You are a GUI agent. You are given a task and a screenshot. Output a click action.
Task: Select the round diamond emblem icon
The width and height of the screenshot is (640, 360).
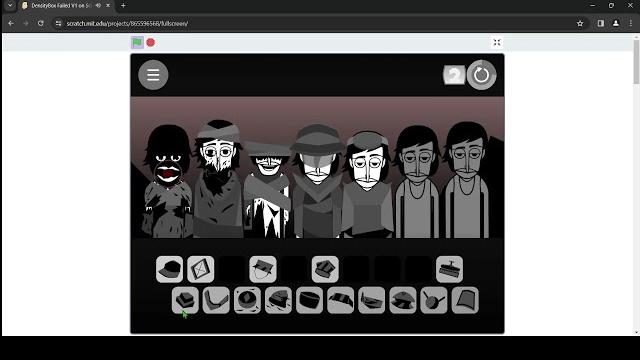point(247,300)
